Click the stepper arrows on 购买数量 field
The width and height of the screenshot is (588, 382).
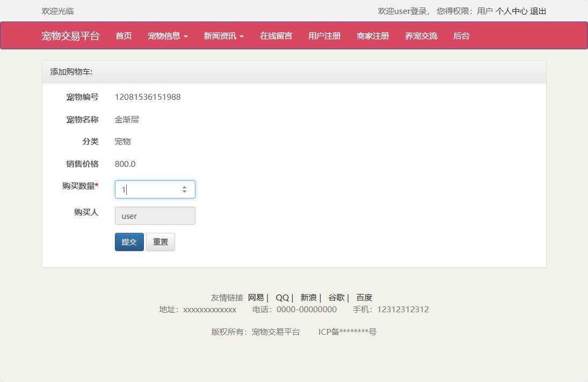click(185, 189)
